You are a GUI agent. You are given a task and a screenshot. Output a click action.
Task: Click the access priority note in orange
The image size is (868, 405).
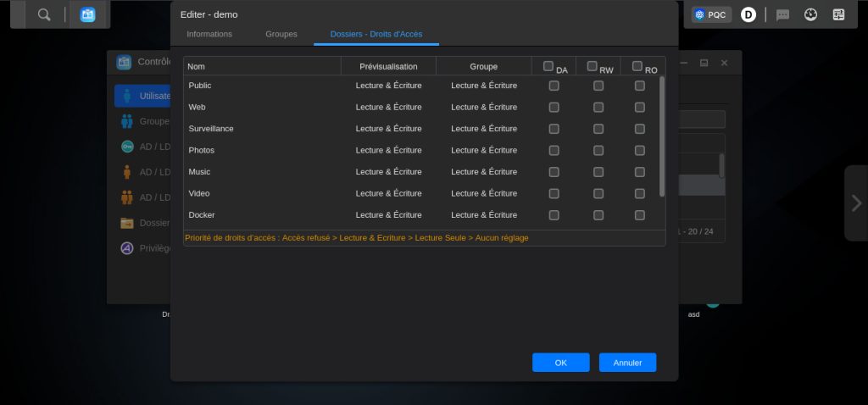click(357, 238)
